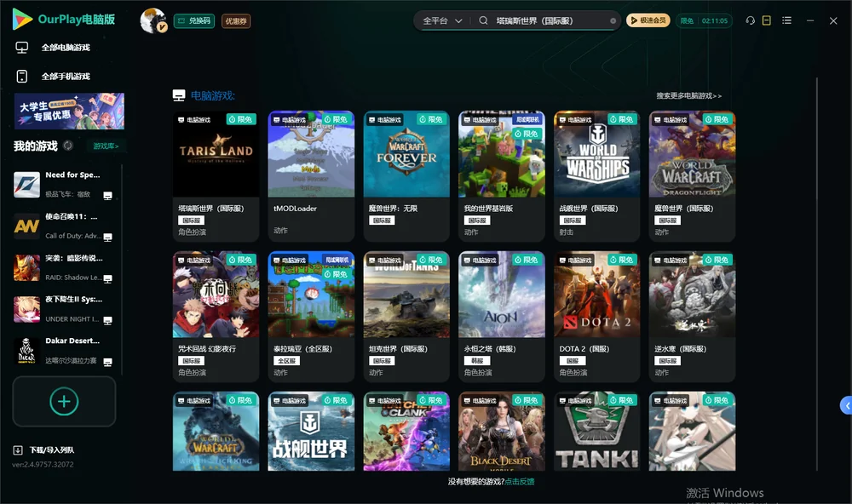
Task: Open 坦克世界 国际服 World of Tanks card
Action: click(x=406, y=317)
